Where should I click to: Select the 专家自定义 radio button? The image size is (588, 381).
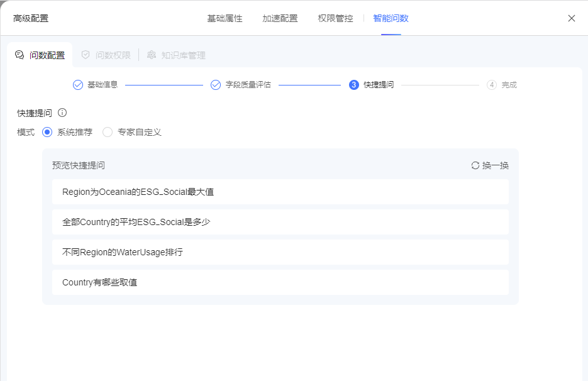coord(108,132)
